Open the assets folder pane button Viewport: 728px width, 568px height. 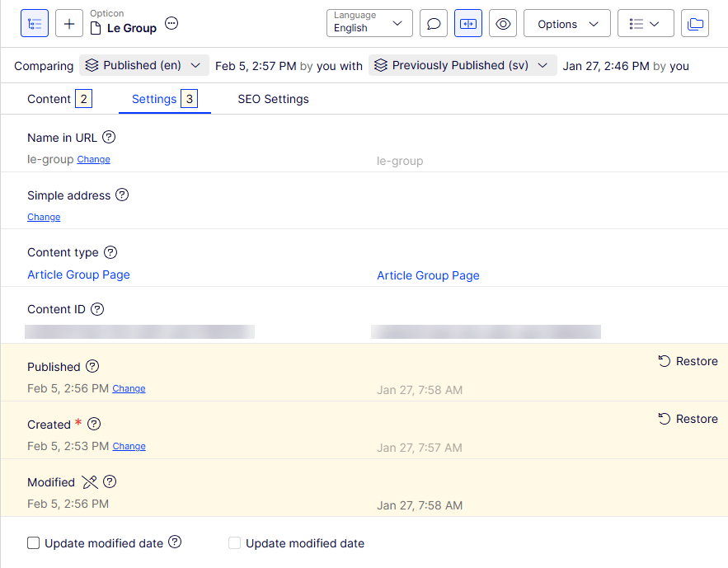pos(695,23)
